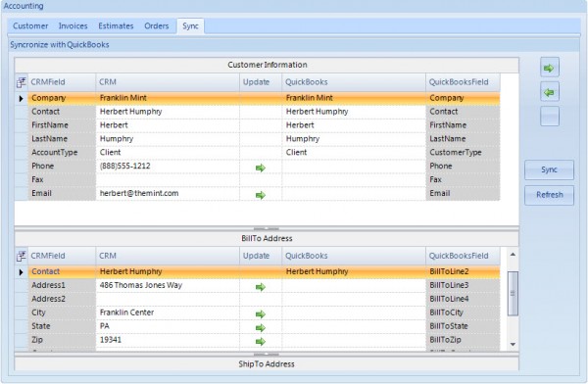
Task: Open the Invoices tab
Action: [73, 25]
